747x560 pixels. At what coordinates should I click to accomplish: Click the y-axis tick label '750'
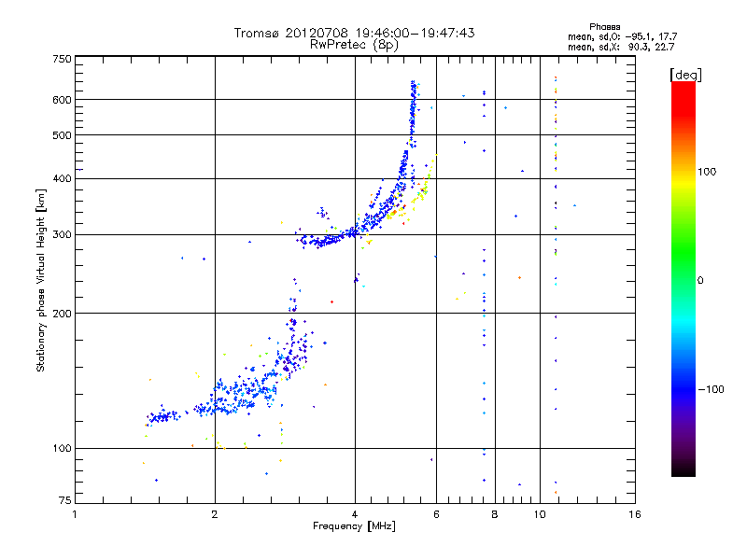tap(62, 59)
